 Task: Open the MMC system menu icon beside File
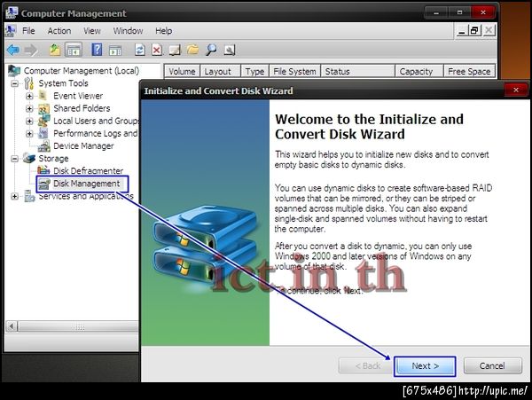[x=11, y=31]
